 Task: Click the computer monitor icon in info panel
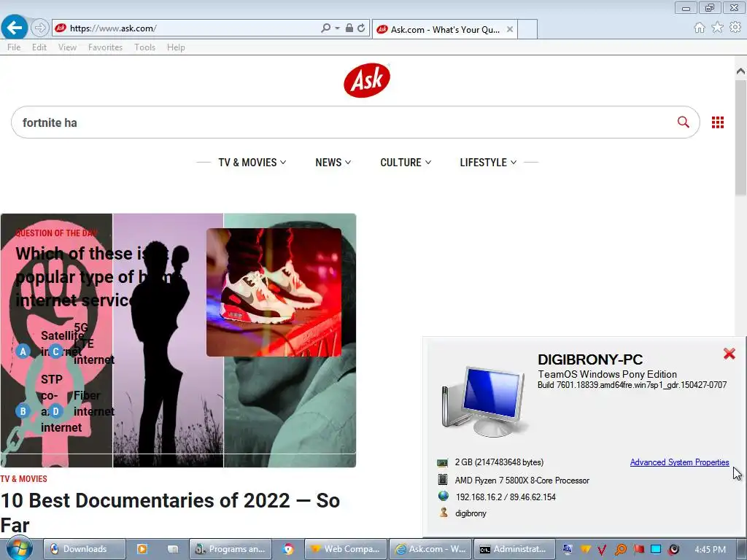tap(485, 402)
